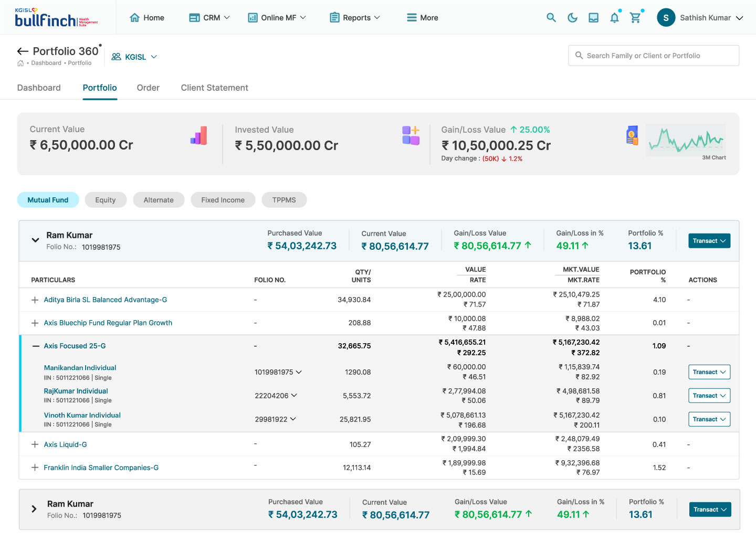Open Online MF menu
Viewport: 756px width, 540px height.
pos(277,17)
